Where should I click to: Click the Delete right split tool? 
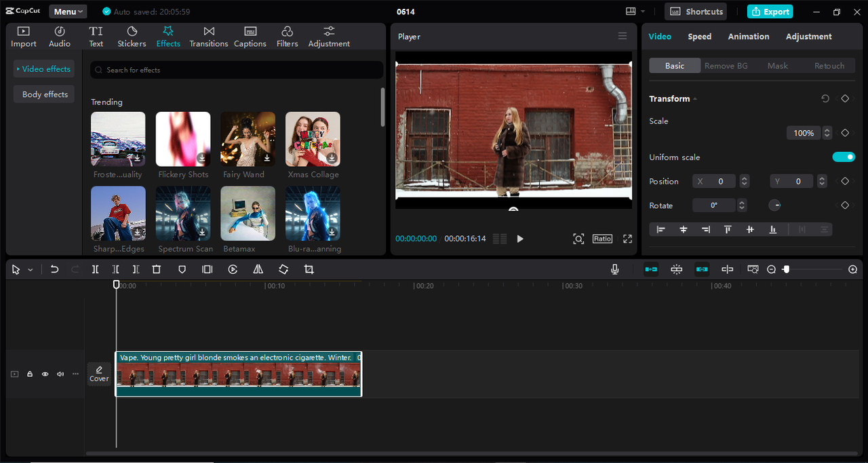point(136,269)
